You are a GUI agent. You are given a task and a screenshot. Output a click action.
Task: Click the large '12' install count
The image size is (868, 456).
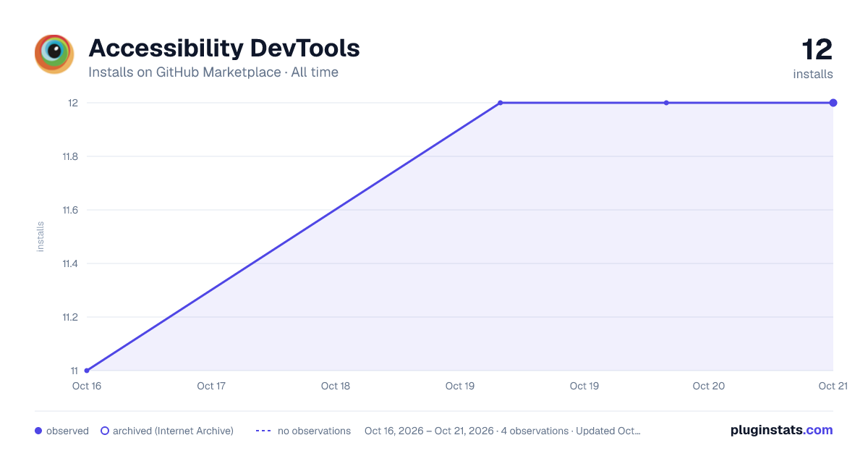[817, 50]
